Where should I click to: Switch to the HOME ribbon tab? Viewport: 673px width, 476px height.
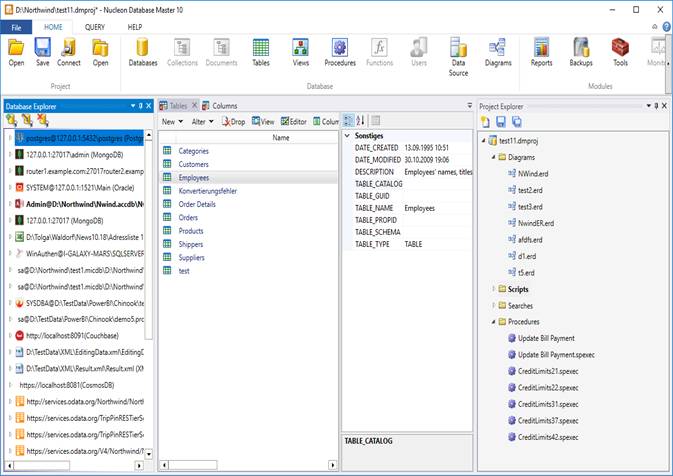coord(53,27)
